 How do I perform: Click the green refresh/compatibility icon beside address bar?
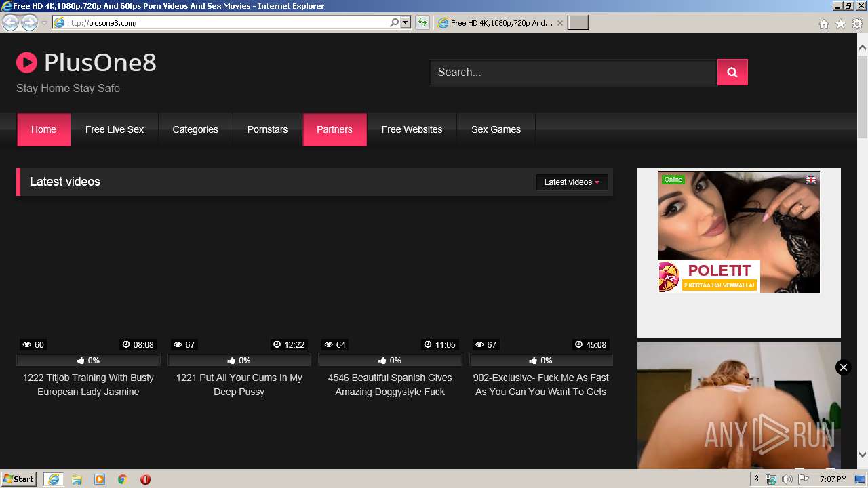click(422, 22)
